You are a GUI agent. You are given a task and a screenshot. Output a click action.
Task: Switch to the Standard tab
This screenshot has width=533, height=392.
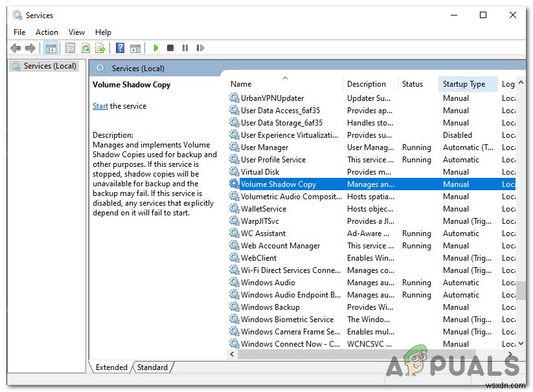152,367
